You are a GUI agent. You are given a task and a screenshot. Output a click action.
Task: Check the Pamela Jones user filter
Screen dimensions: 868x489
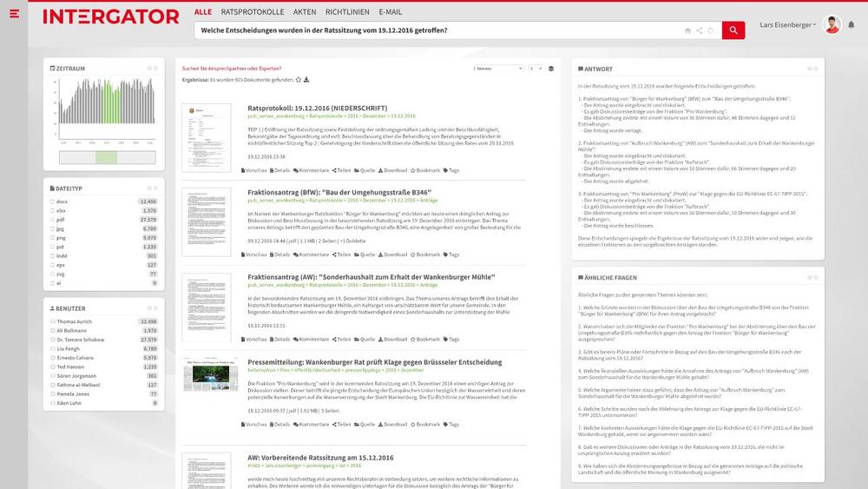(53, 394)
